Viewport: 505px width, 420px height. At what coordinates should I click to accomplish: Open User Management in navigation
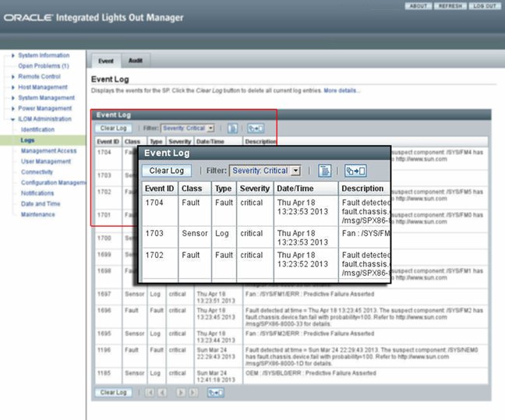46,161
